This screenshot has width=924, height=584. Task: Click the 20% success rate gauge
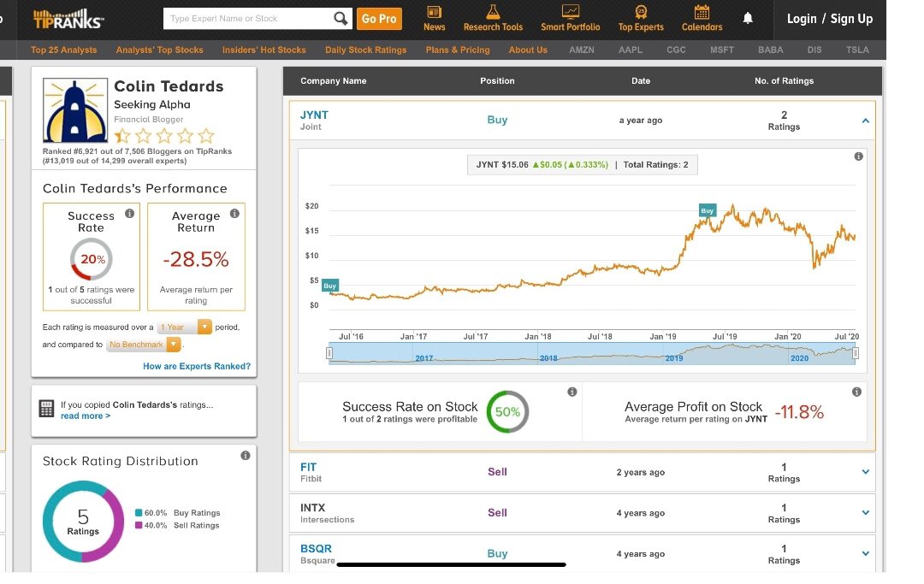click(x=92, y=259)
